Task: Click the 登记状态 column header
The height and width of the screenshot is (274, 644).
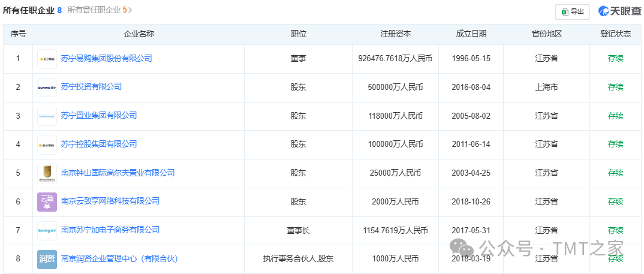Action: (615, 34)
